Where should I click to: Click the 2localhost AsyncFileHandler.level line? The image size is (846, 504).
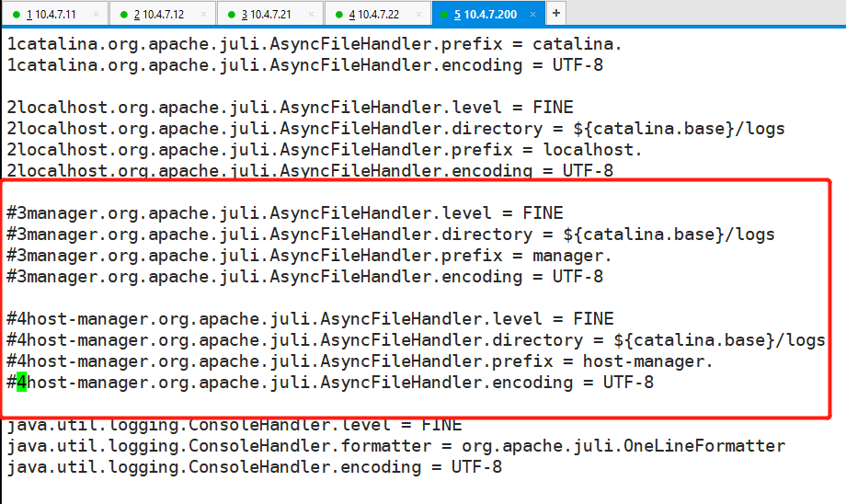click(290, 108)
